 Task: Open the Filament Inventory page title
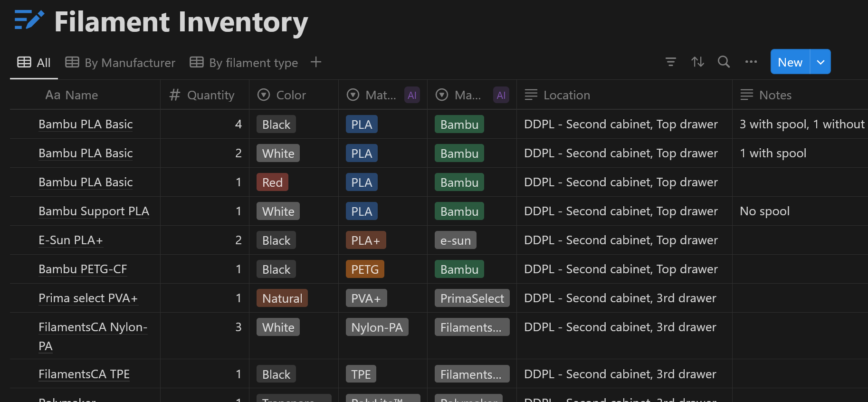(181, 22)
